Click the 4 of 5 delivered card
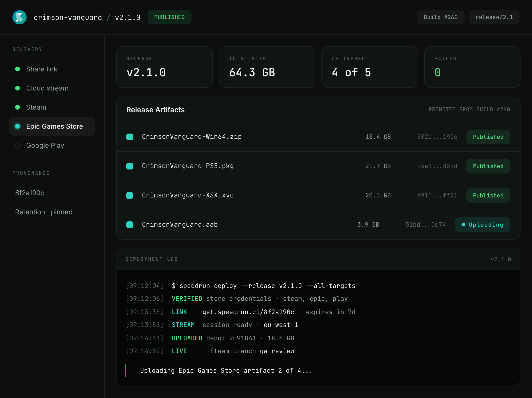The width and height of the screenshot is (532, 398). click(x=370, y=67)
